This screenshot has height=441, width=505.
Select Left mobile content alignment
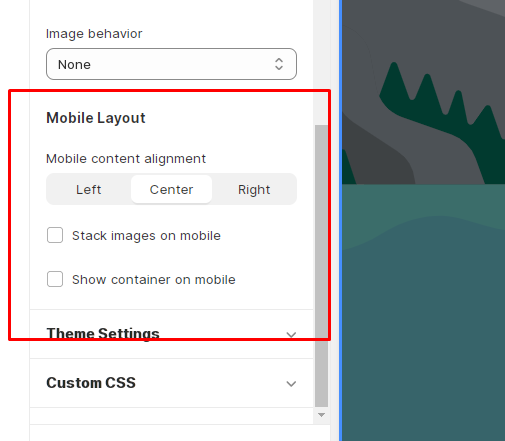coord(89,189)
